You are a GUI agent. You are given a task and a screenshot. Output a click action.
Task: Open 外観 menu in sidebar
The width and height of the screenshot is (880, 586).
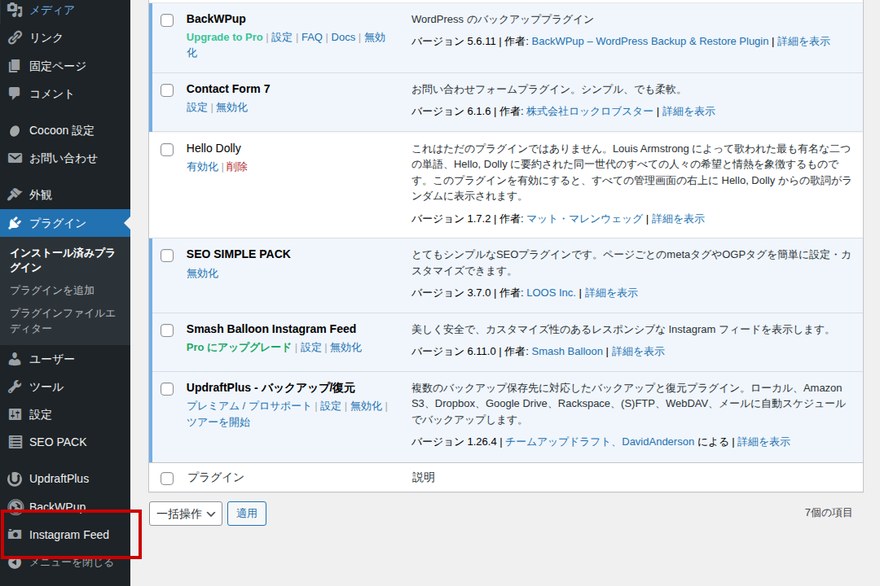(x=40, y=195)
